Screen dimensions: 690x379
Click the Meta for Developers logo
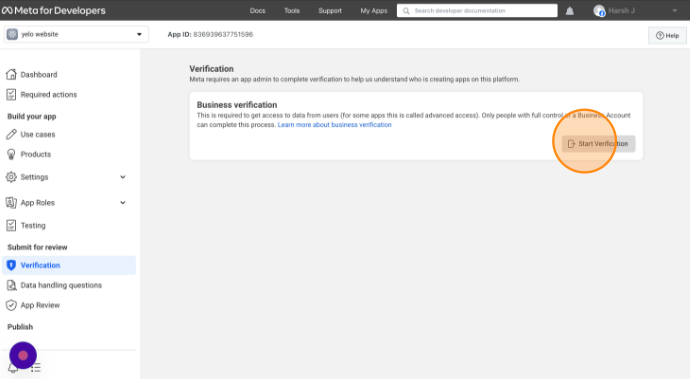click(53, 11)
